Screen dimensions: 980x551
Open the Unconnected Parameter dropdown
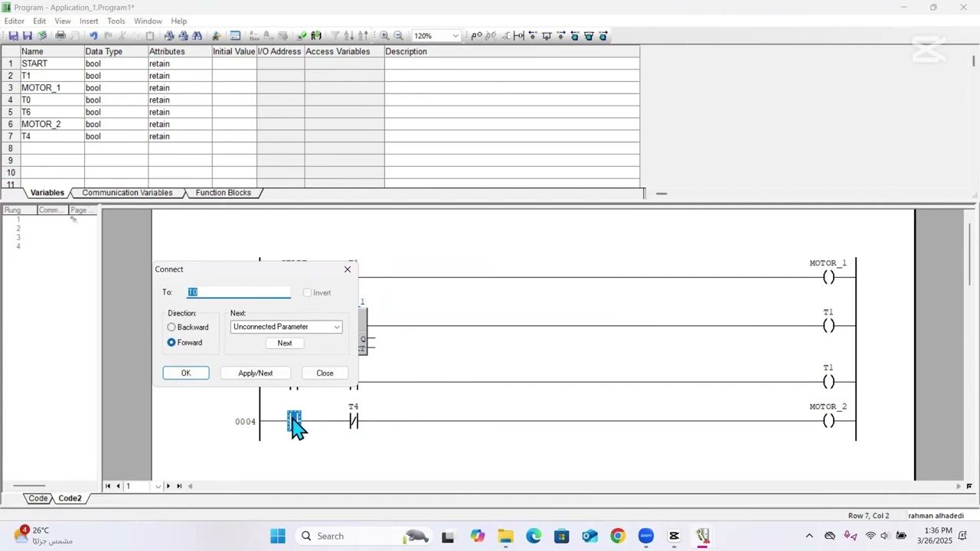286,327
